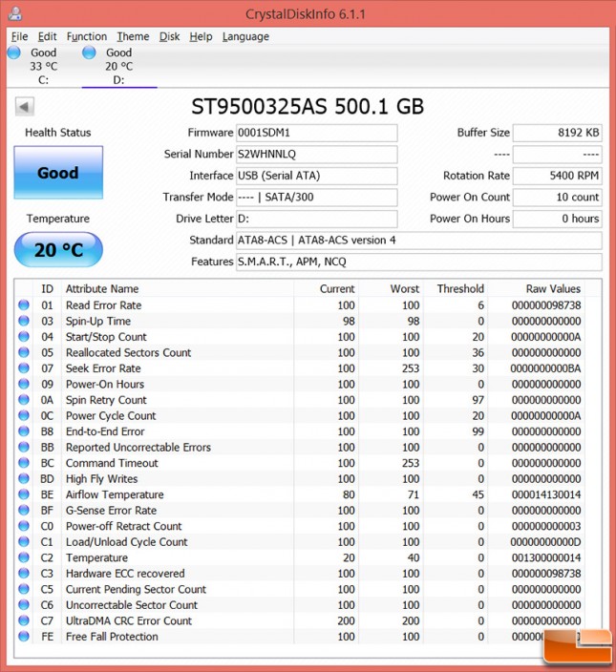The width and height of the screenshot is (616, 672).
Task: Click status orb for End-to-End Error
Action: [24, 431]
